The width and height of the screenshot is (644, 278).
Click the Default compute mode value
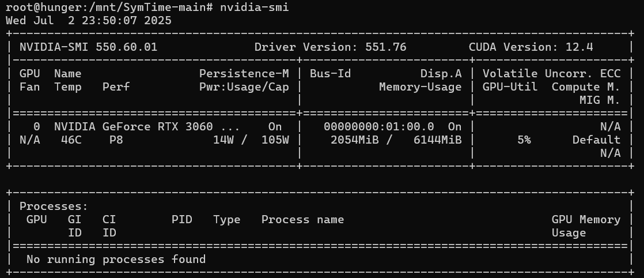click(x=596, y=140)
